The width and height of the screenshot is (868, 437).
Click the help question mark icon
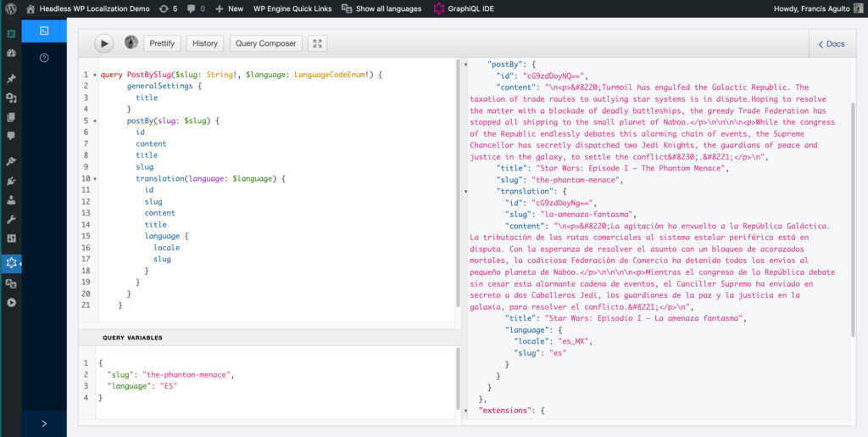[44, 58]
